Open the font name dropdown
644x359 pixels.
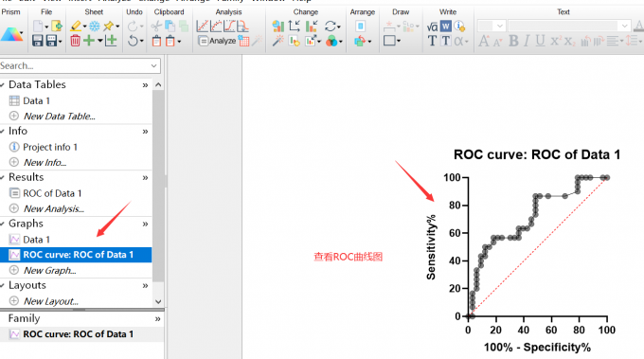tap(625, 27)
